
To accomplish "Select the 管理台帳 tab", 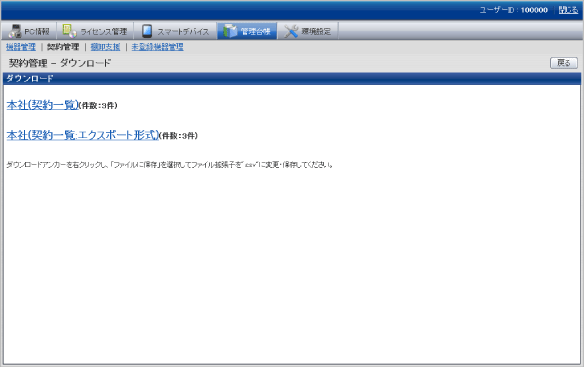I will pos(247,31).
